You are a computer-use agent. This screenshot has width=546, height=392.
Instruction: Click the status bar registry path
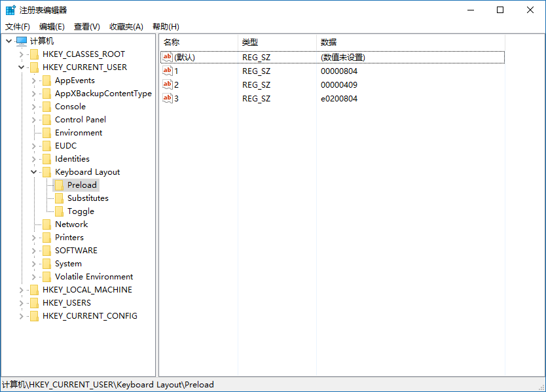click(108, 385)
